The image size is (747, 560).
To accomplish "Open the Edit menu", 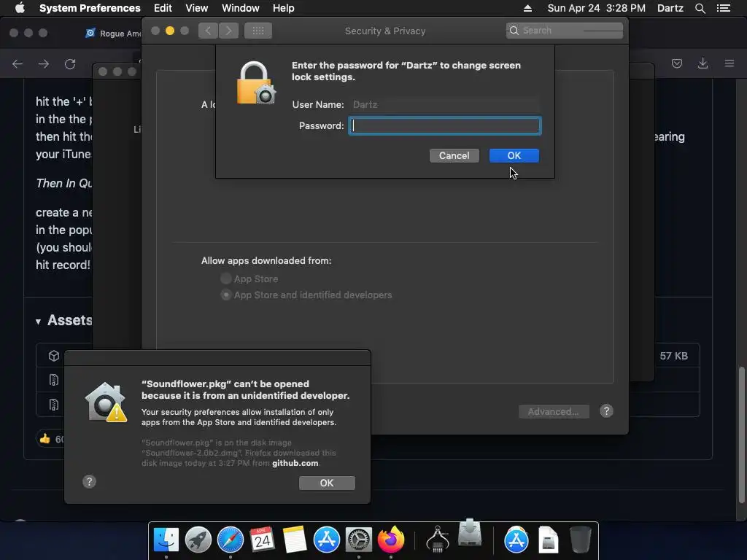I will point(163,8).
